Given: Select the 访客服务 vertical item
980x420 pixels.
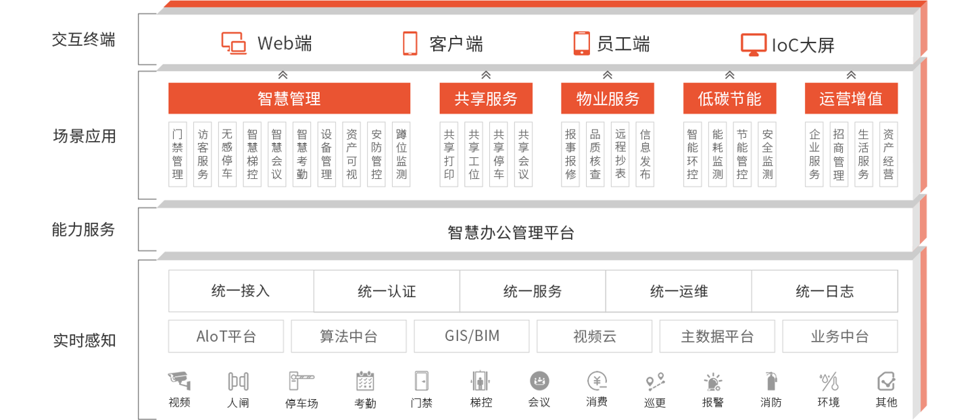Looking at the screenshot, I should tap(203, 154).
